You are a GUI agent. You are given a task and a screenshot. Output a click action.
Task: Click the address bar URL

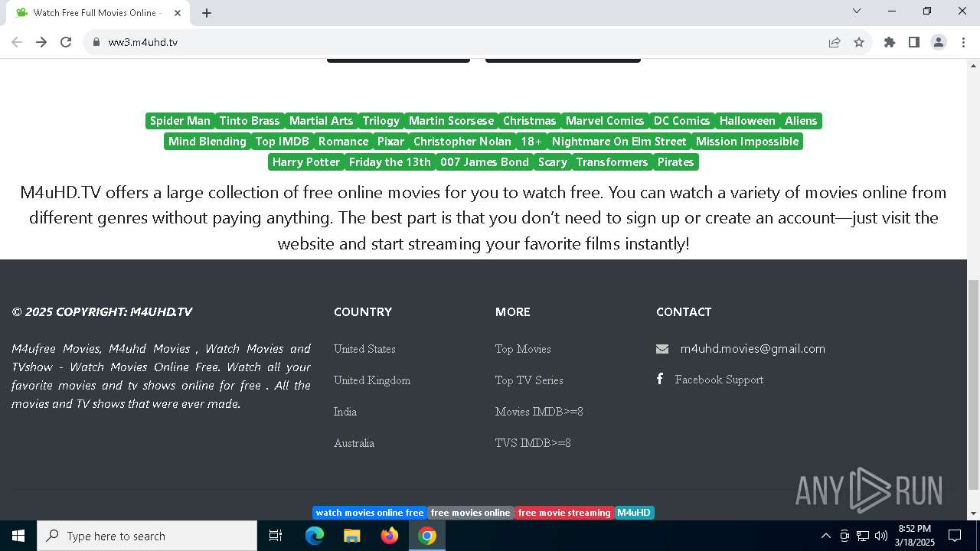point(142,42)
